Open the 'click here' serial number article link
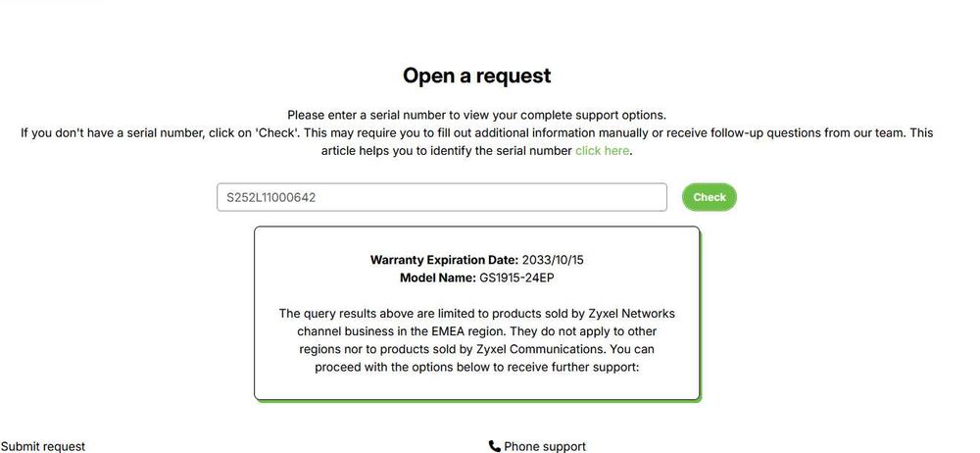Image resolution: width=980 pixels, height=453 pixels. [602, 151]
